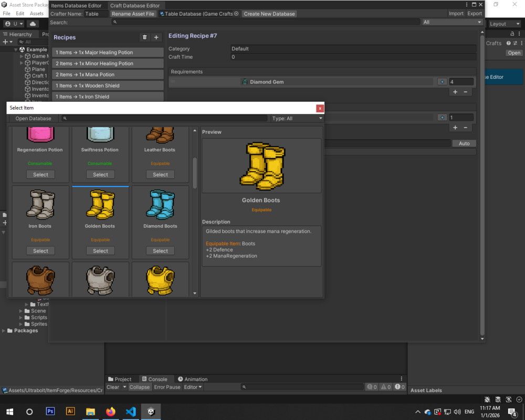
Task: Switch to the Animation tab
Action: pyautogui.click(x=193, y=379)
